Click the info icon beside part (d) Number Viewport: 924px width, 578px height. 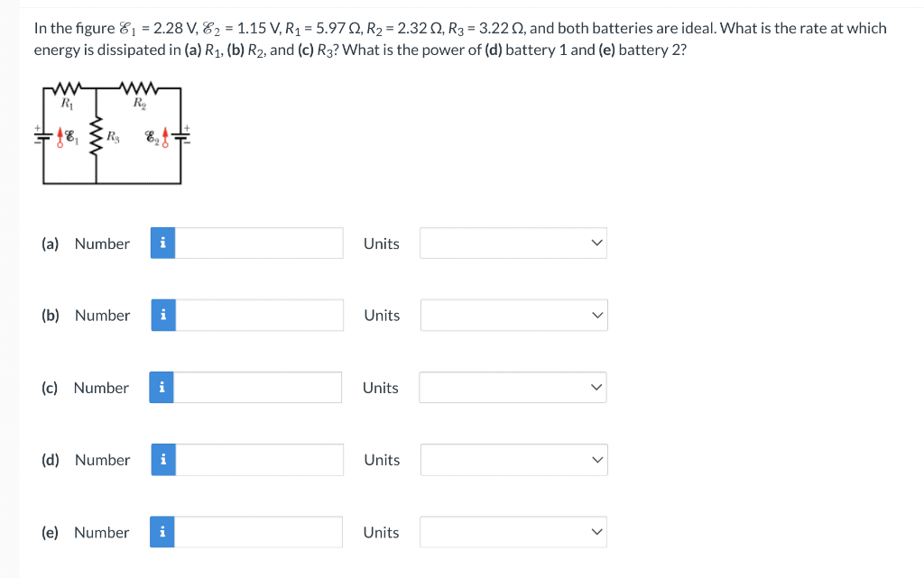(162, 459)
